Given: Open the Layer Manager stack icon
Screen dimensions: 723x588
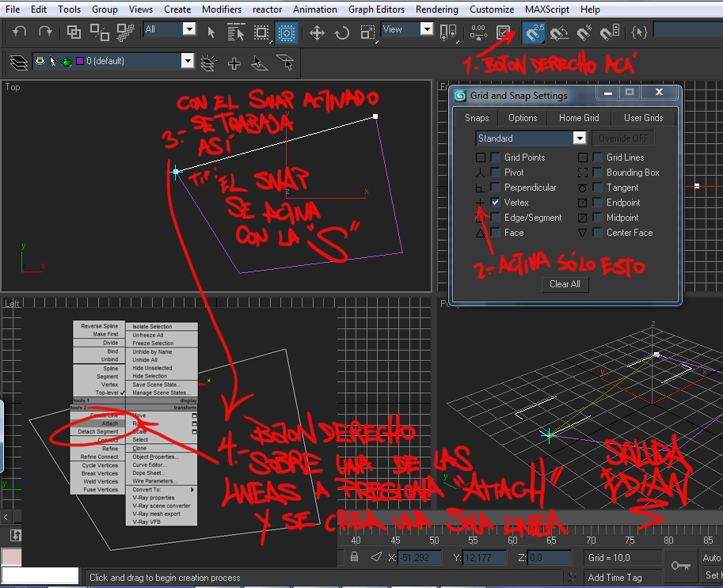Looking at the screenshot, I should coord(18,63).
